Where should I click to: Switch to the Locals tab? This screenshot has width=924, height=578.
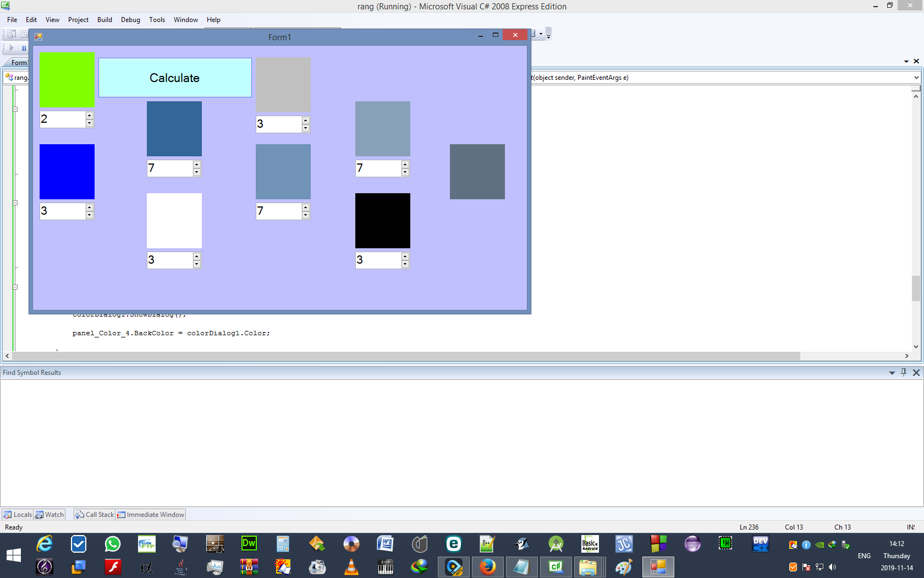(18, 515)
